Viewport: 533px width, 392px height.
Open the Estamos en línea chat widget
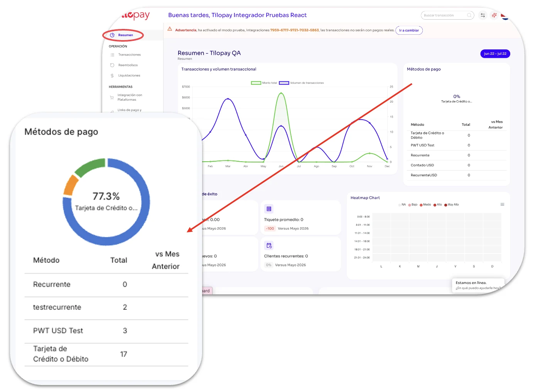478,285
